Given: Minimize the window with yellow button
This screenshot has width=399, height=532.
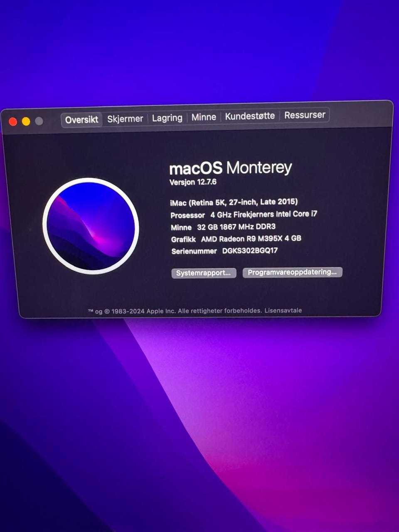Looking at the screenshot, I should (x=26, y=121).
